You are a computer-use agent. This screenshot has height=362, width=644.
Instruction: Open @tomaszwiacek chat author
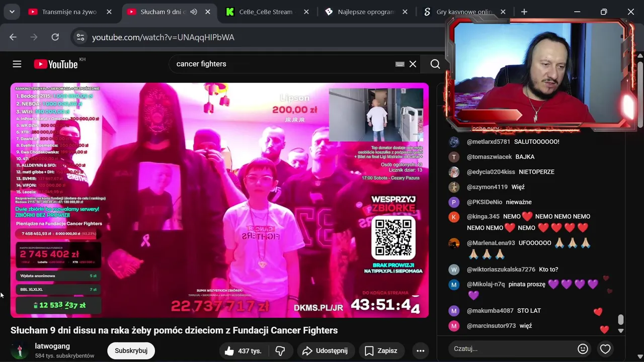(x=489, y=157)
